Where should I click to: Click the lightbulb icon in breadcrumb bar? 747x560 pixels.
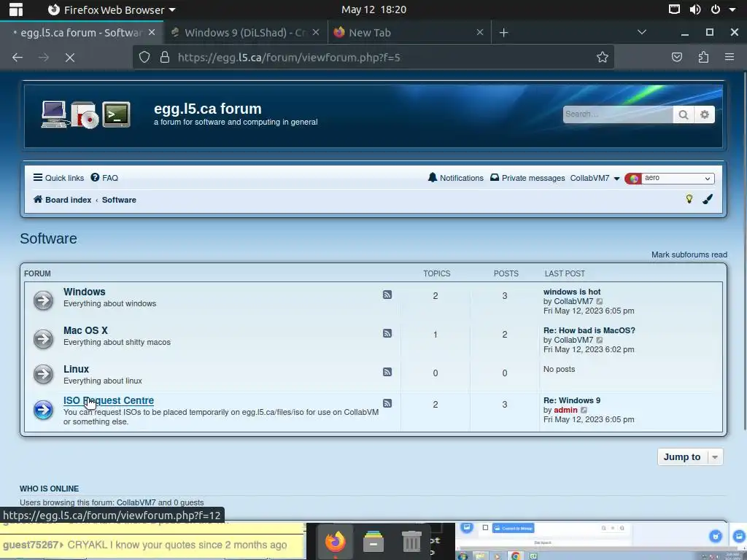689,199
